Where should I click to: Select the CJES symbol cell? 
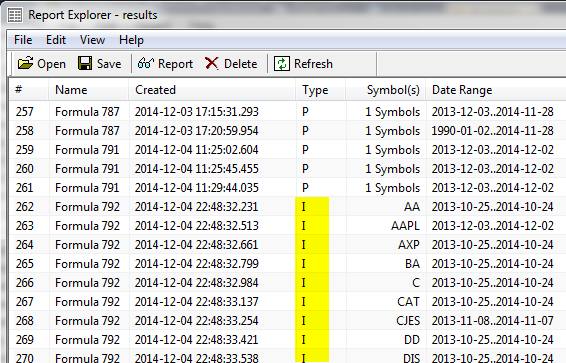(x=408, y=320)
